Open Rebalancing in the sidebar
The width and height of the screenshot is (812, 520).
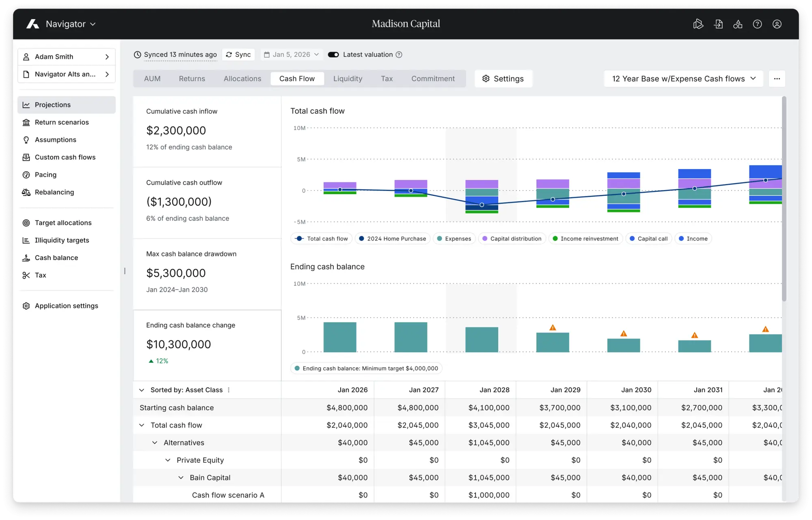point(67,192)
